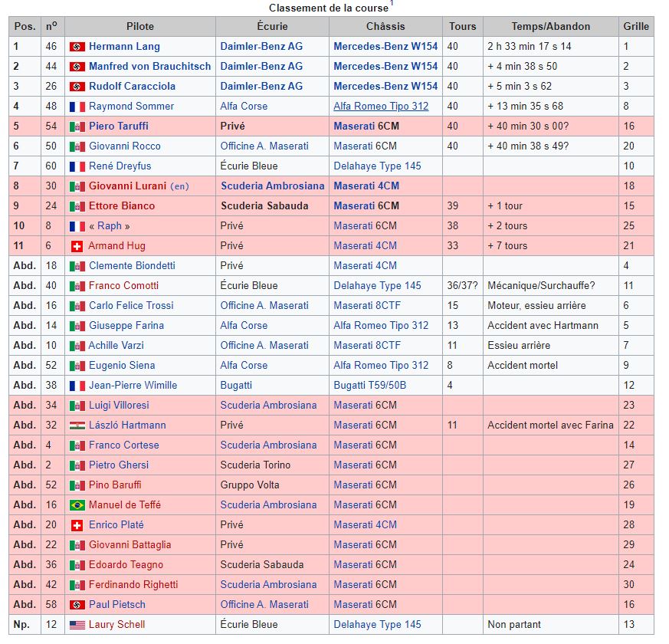Open the red Giovanni Lurani link
The height and width of the screenshot is (644, 669).
(x=127, y=186)
